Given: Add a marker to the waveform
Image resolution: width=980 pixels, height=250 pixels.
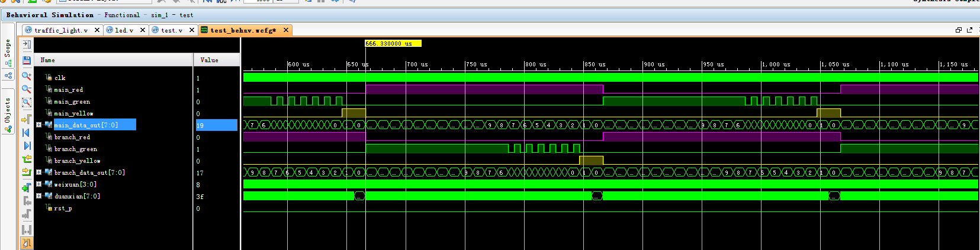Looking at the screenshot, I should 27,188.
